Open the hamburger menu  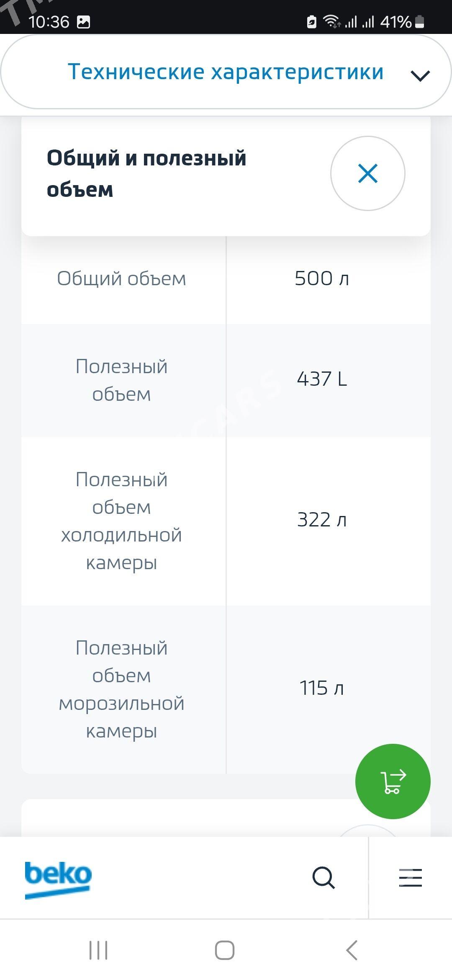coord(410,877)
